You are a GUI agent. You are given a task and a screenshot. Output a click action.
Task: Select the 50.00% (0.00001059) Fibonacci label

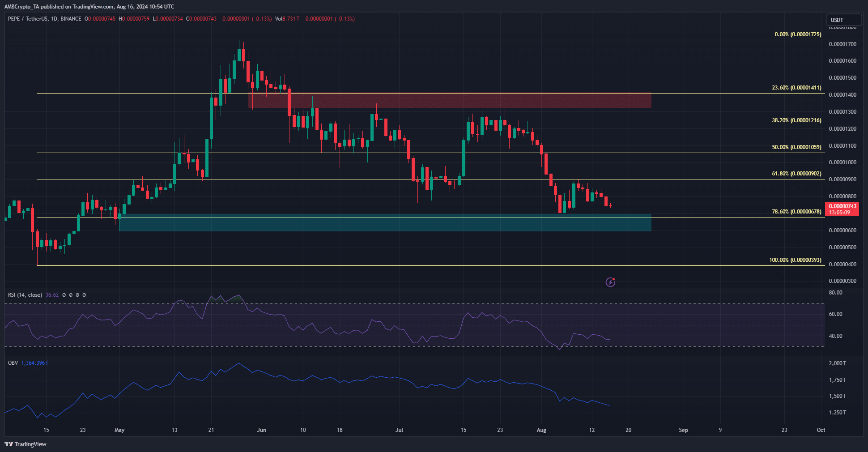[796, 147]
